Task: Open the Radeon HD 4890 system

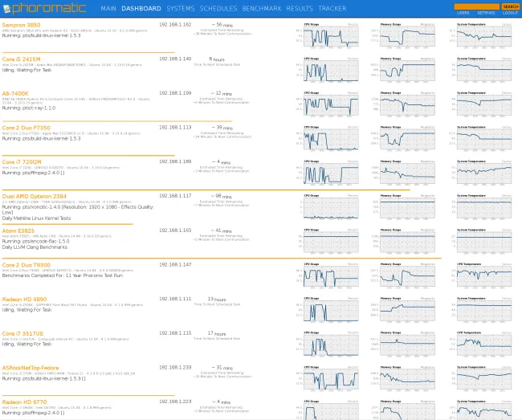Action: pos(24,300)
